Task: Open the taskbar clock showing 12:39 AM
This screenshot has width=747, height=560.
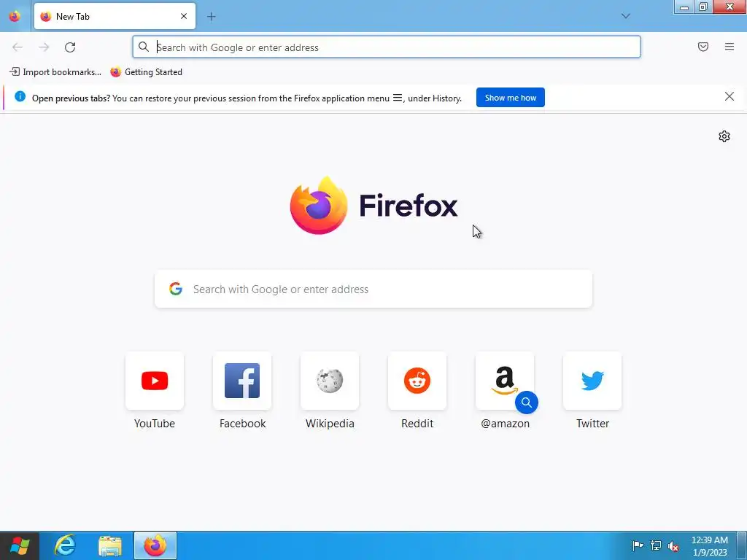Action: click(x=709, y=545)
